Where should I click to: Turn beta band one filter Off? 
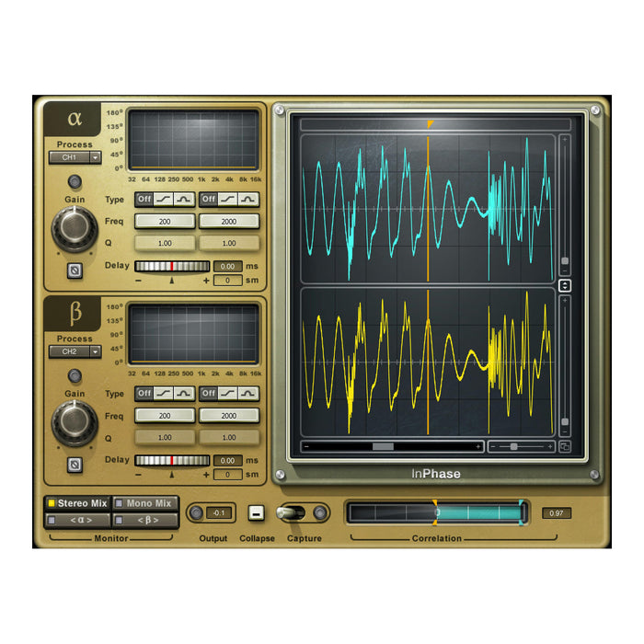coord(144,394)
